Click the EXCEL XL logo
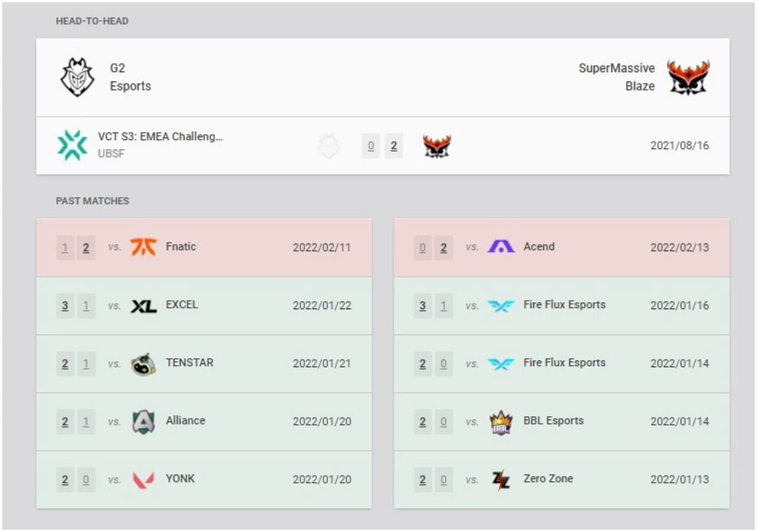The image size is (757, 532). pos(143,306)
